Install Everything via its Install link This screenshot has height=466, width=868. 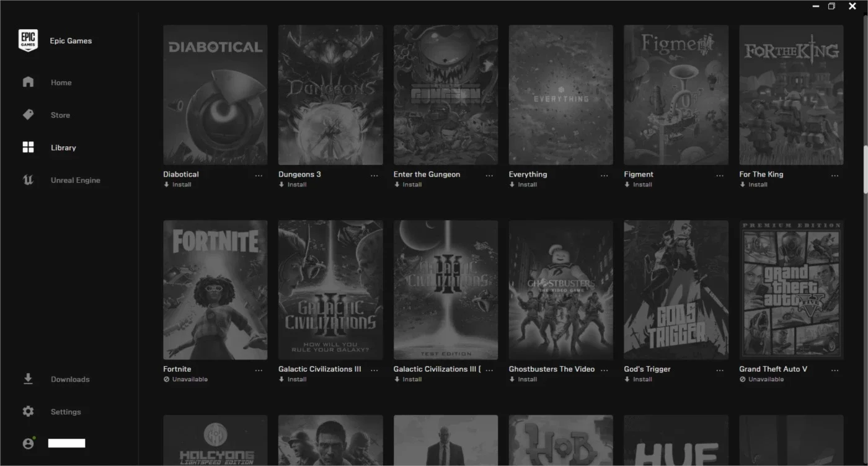pyautogui.click(x=528, y=185)
